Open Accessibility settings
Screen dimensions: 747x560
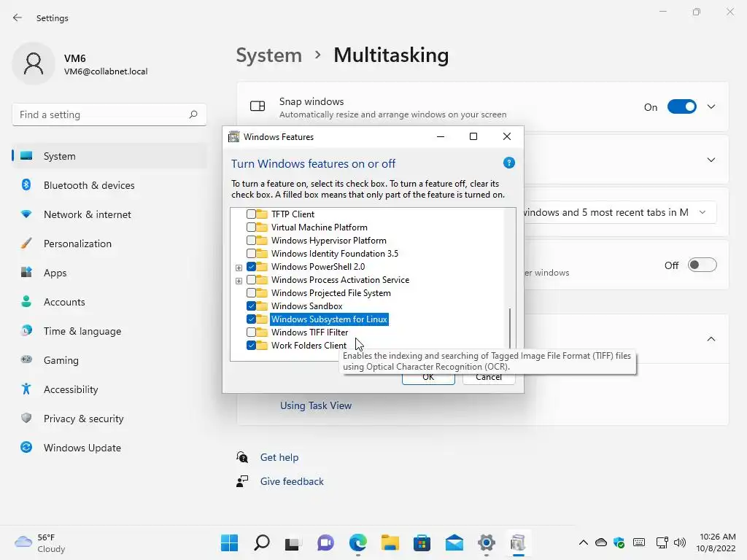coord(109,389)
